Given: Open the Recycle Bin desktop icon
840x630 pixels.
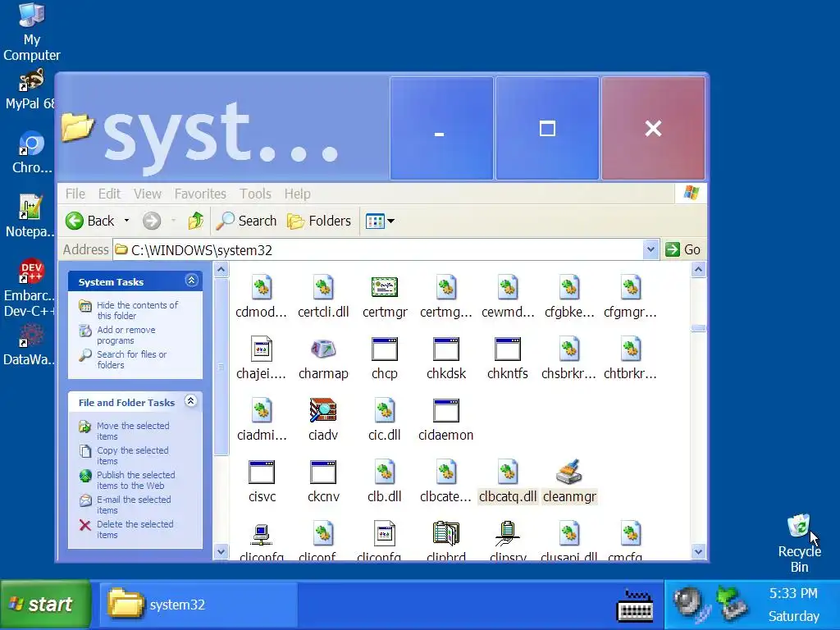Looking at the screenshot, I should click(799, 543).
